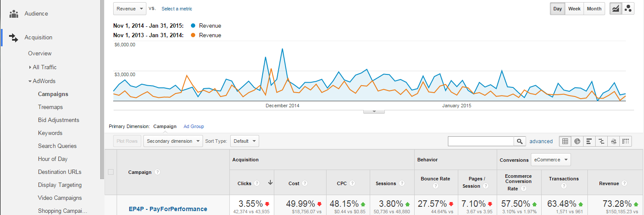Switch primary dimension to Ad Group

(194, 126)
